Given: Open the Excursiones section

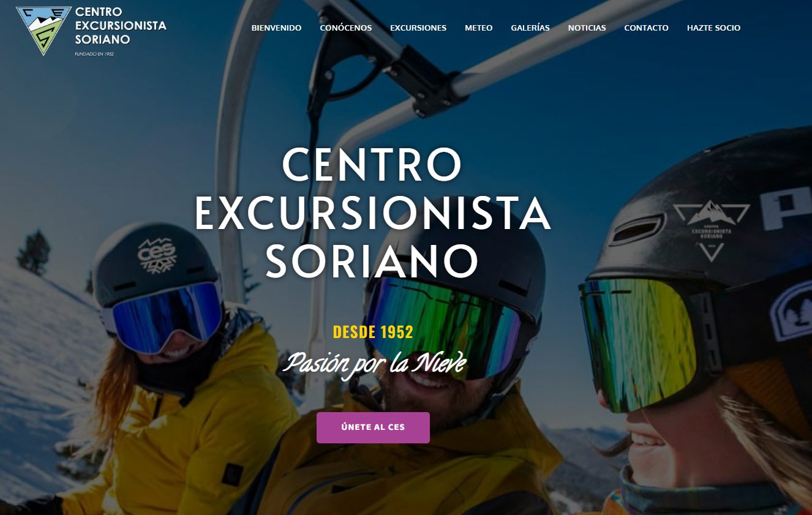Looking at the screenshot, I should (x=418, y=28).
